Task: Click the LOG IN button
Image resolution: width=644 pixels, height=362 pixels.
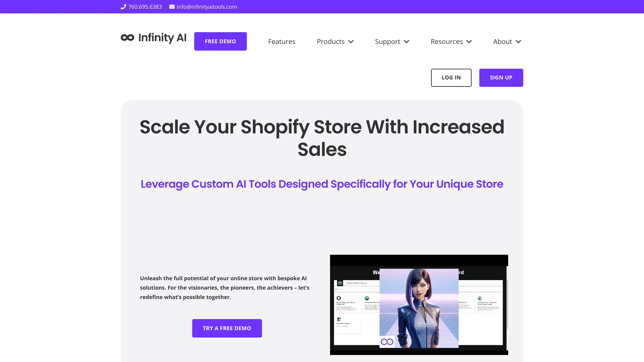Action: coord(451,77)
